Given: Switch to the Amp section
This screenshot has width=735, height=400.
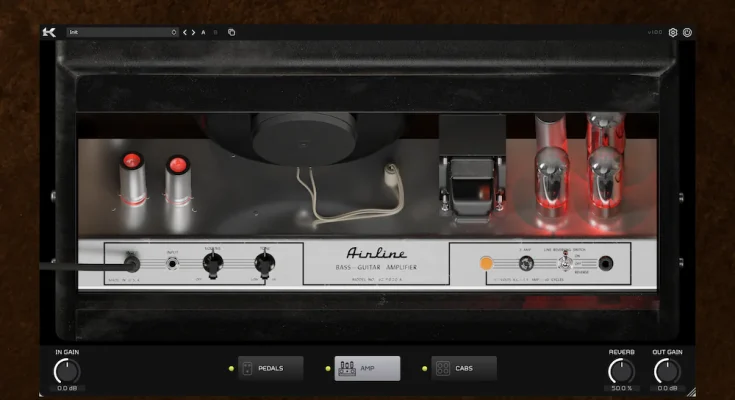Looking at the screenshot, I should coord(367,368).
